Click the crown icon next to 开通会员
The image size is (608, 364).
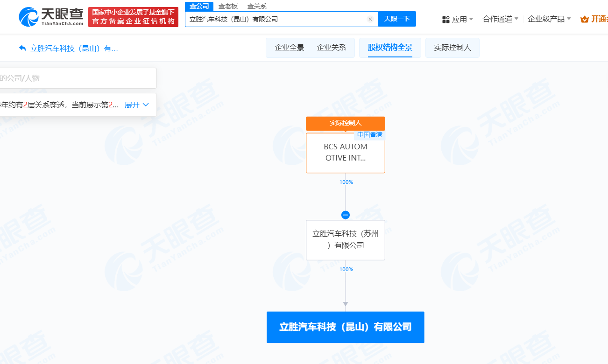585,19
